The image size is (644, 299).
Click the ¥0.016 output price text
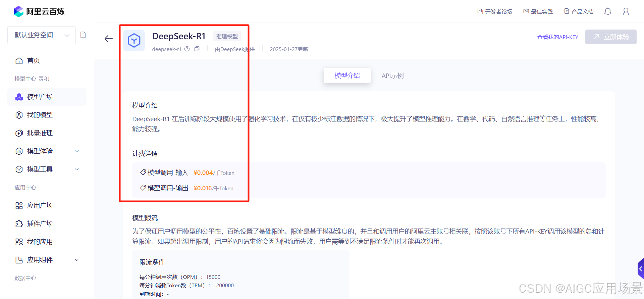(x=203, y=188)
